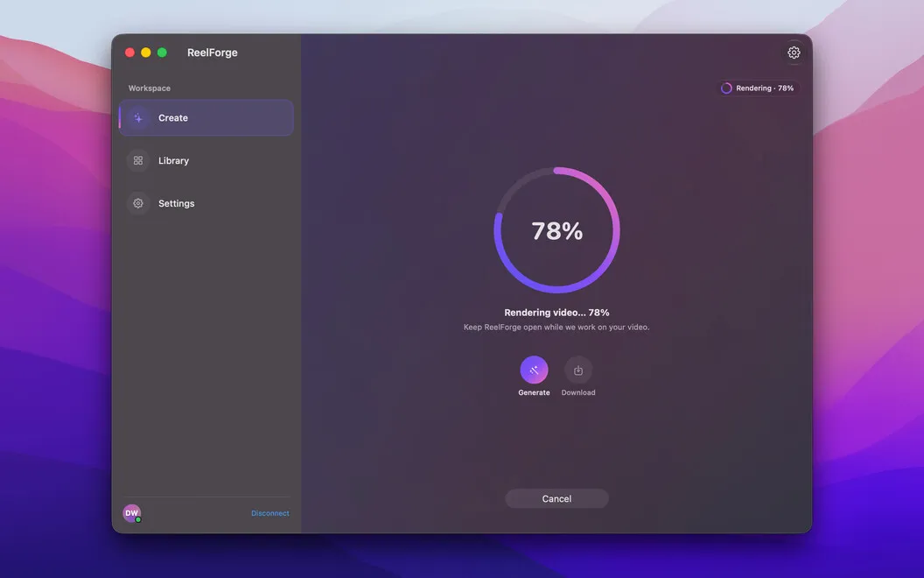Click the ReelForge app title

pyautogui.click(x=212, y=53)
